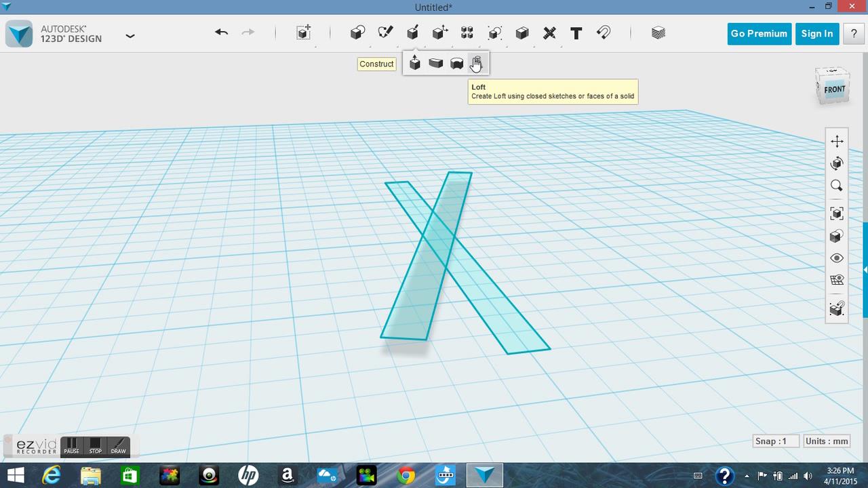Click the Sign In button
868x488 pixels.
tap(817, 34)
